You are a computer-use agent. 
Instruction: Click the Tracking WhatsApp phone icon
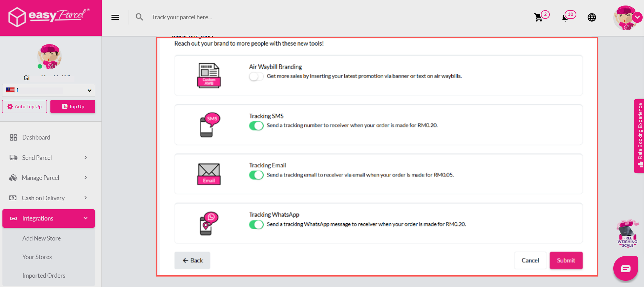click(x=209, y=223)
